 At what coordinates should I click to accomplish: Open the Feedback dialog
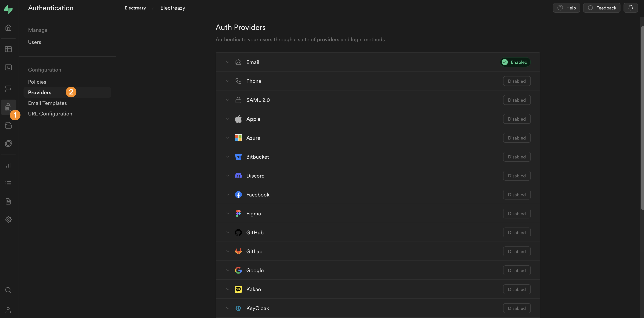(602, 8)
